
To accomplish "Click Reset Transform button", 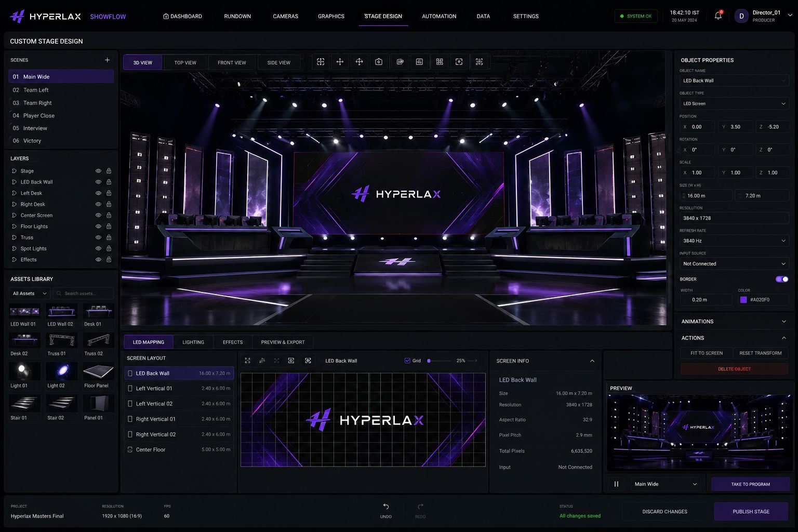I will (x=761, y=353).
